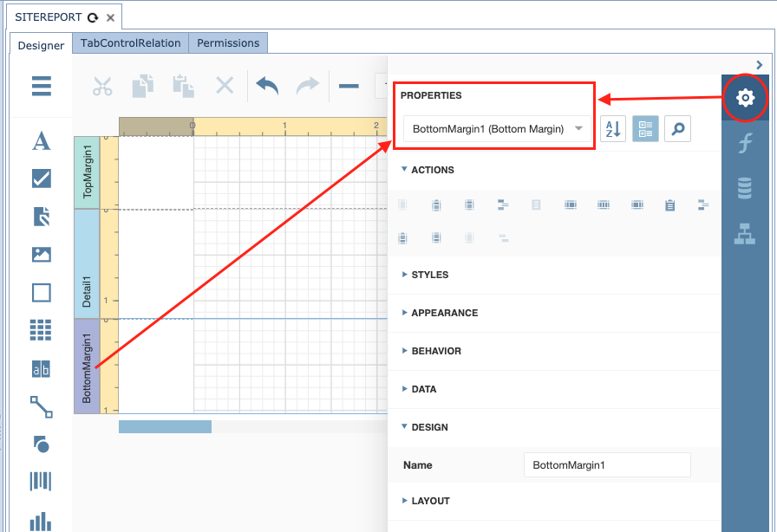Switch to the TabControlRelation tab
Screen dimensions: 777x532
130,43
